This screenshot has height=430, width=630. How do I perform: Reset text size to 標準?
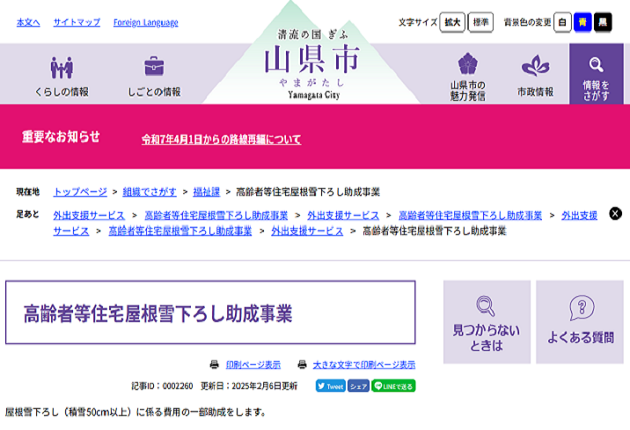click(481, 21)
